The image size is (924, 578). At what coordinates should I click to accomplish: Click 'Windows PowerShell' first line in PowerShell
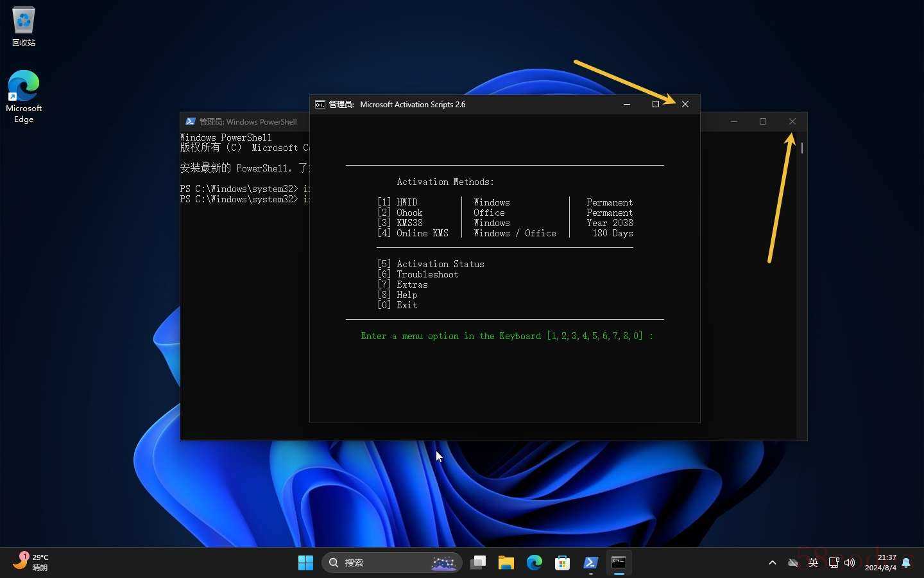click(x=226, y=137)
